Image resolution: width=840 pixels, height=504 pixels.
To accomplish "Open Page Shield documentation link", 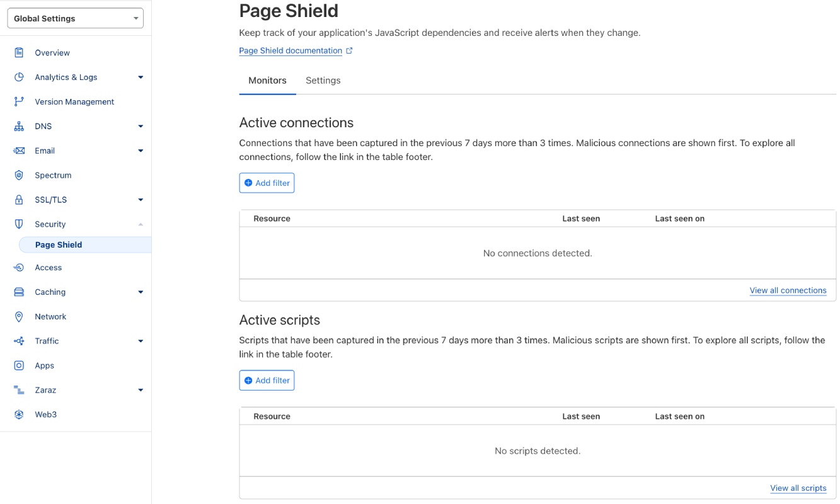I will (291, 50).
